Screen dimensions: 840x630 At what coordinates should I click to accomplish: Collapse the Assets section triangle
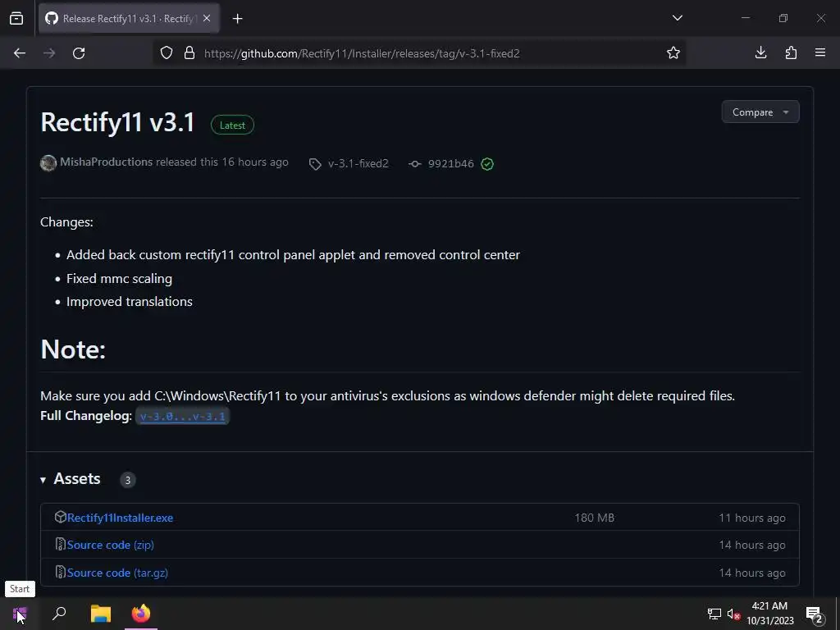click(x=43, y=480)
